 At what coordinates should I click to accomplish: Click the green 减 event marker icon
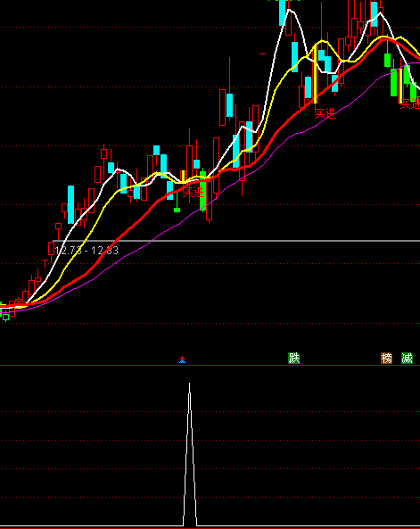pyautogui.click(x=408, y=358)
